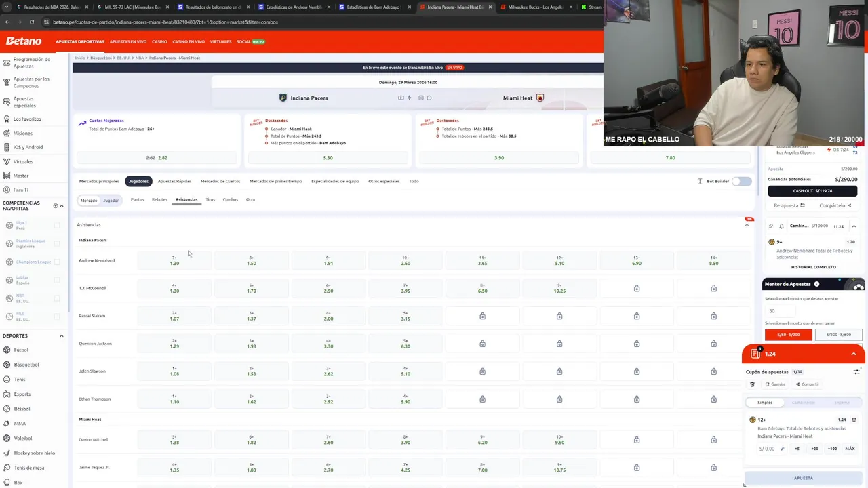Add +20 stake quick button
This screenshot has width=868, height=488.
814,449
